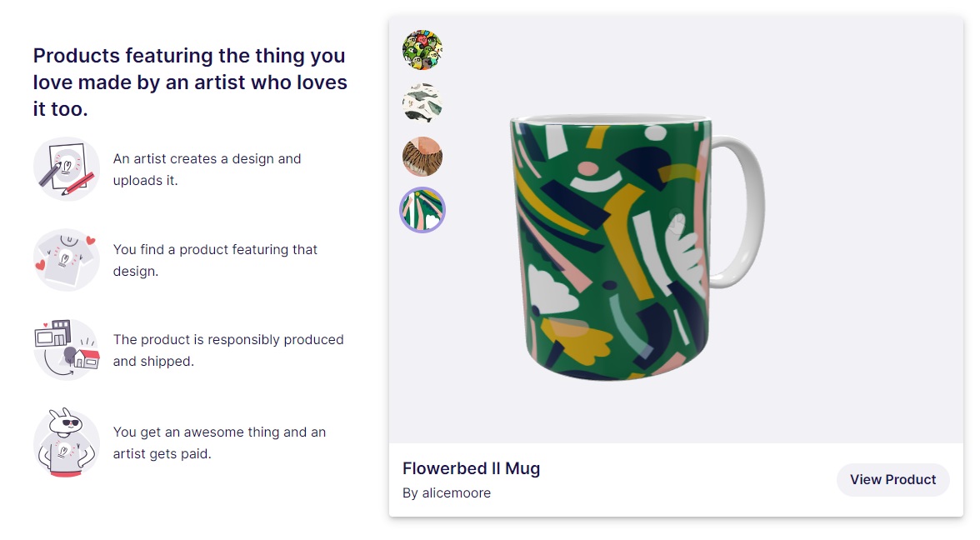
Task: Click the 'Products featuring the thing you love' heading
Action: 190,82
